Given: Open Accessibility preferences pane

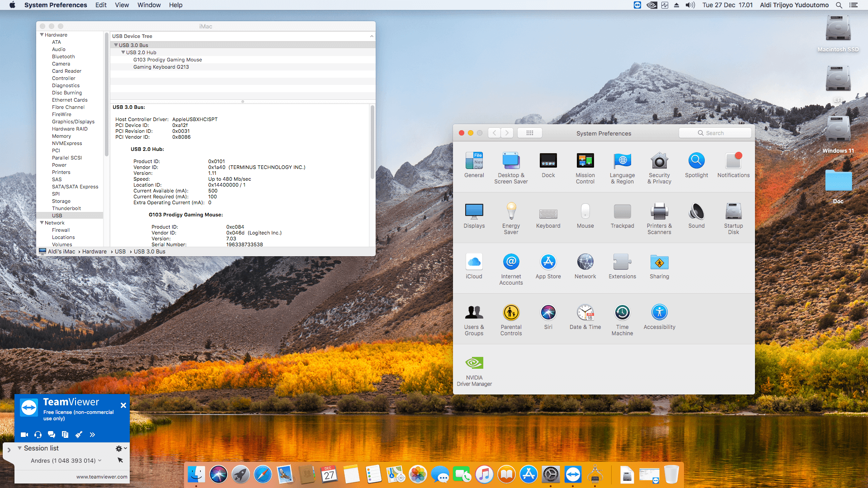Looking at the screenshot, I should point(659,317).
